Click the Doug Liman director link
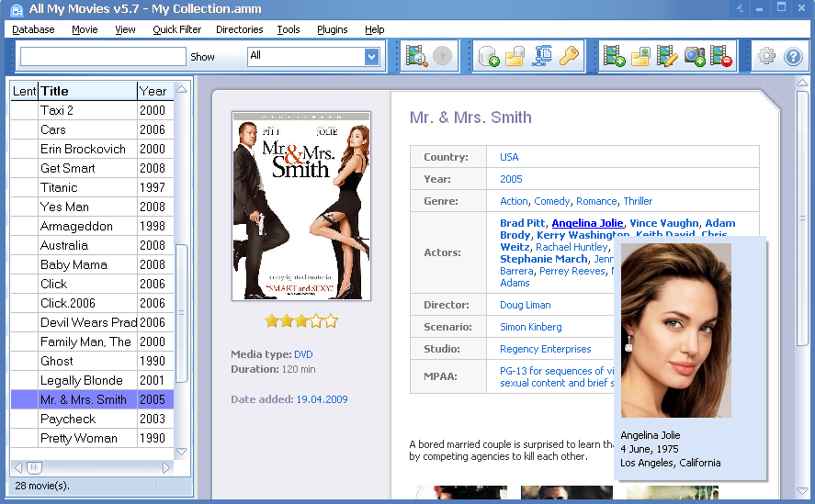The image size is (815, 504). [525, 305]
